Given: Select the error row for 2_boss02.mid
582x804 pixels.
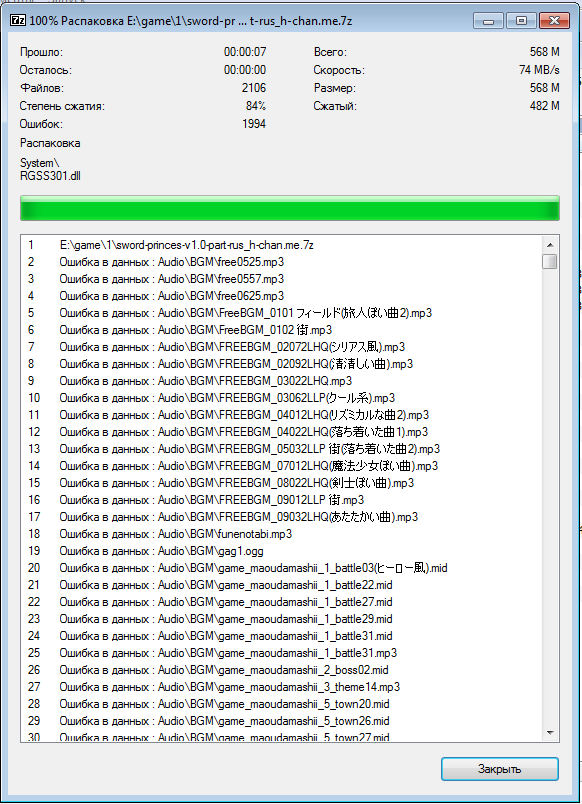Looking at the screenshot, I should [281, 670].
